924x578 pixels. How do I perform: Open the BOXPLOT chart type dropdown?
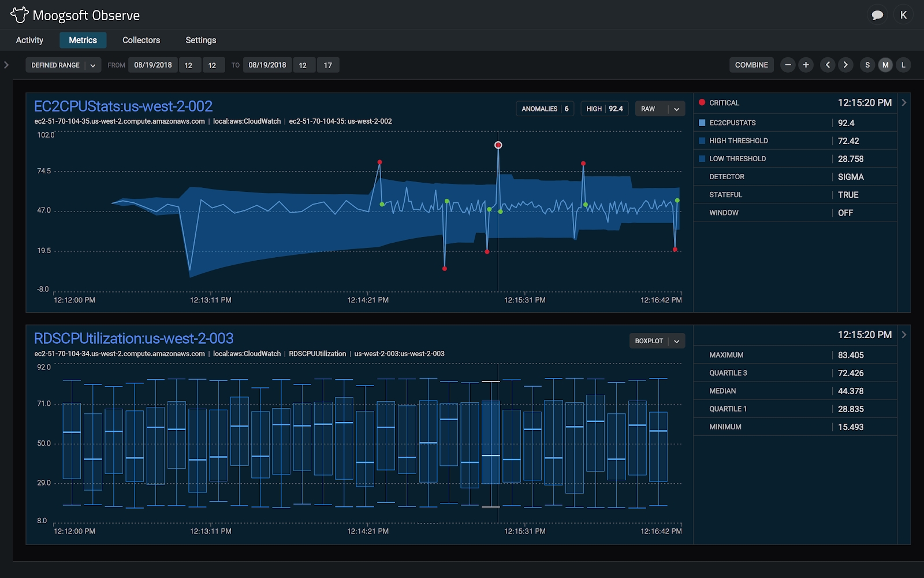point(656,340)
